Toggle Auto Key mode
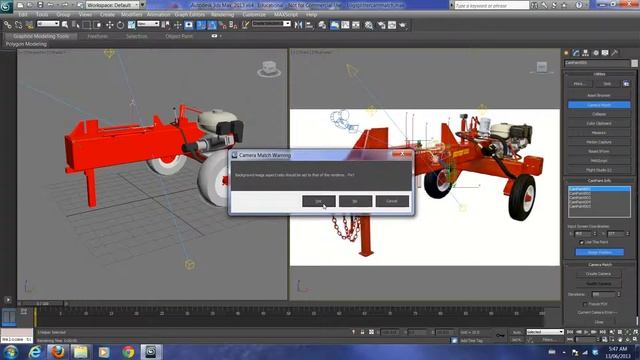Screen dimensions: 640x360 point(517,332)
